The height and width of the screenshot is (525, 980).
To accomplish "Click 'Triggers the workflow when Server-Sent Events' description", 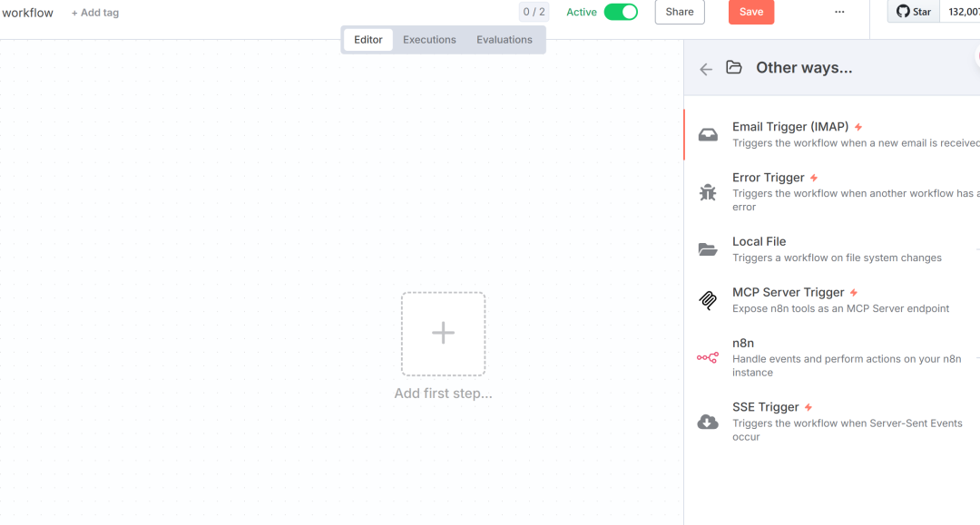I will click(848, 430).
